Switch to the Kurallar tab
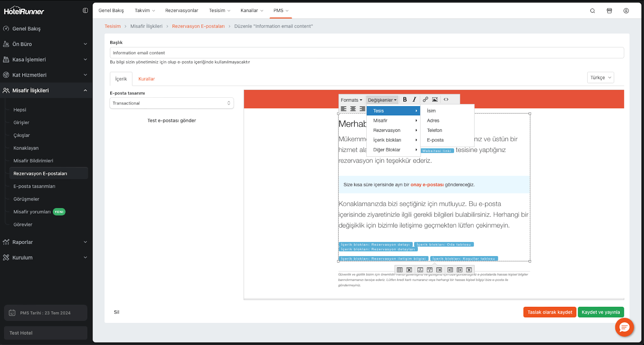The height and width of the screenshot is (345, 644). [147, 79]
